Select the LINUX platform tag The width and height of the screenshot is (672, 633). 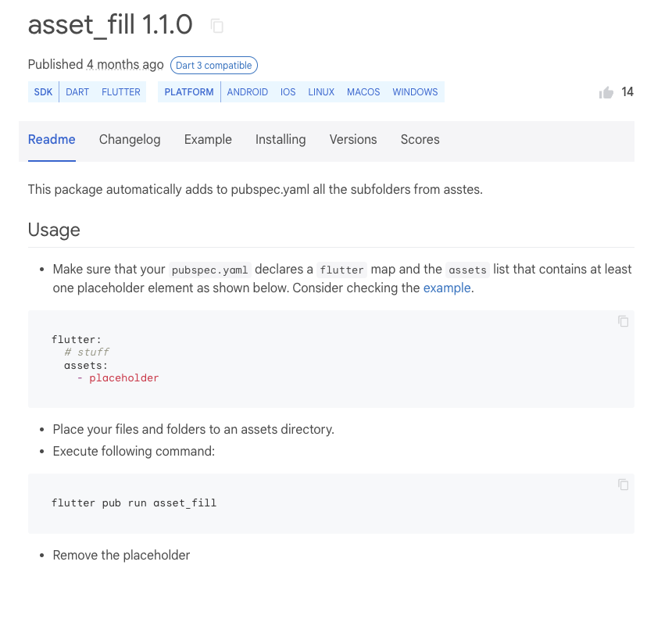pos(321,92)
